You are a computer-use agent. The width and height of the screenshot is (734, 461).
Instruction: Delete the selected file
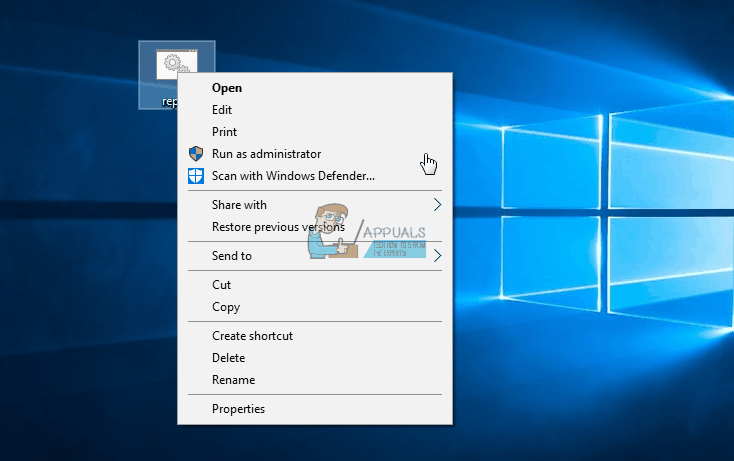(228, 358)
